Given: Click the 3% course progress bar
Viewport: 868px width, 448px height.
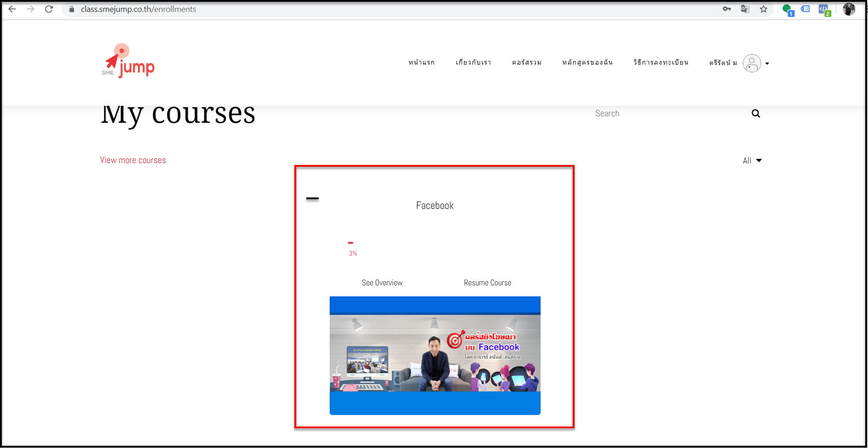Looking at the screenshot, I should click(x=350, y=243).
